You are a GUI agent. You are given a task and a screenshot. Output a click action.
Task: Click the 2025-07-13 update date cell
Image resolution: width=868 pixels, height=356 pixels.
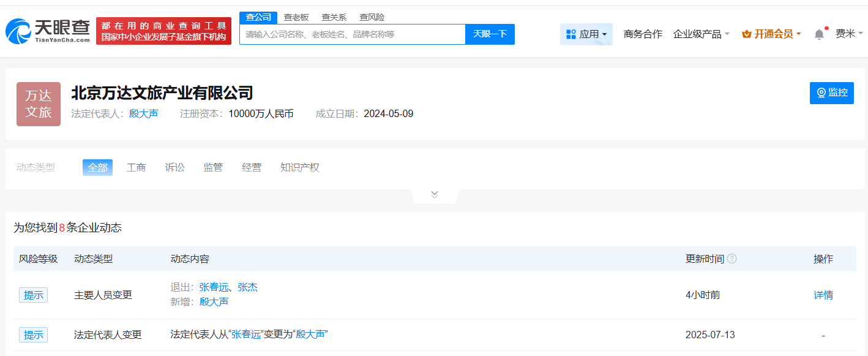coord(710,335)
